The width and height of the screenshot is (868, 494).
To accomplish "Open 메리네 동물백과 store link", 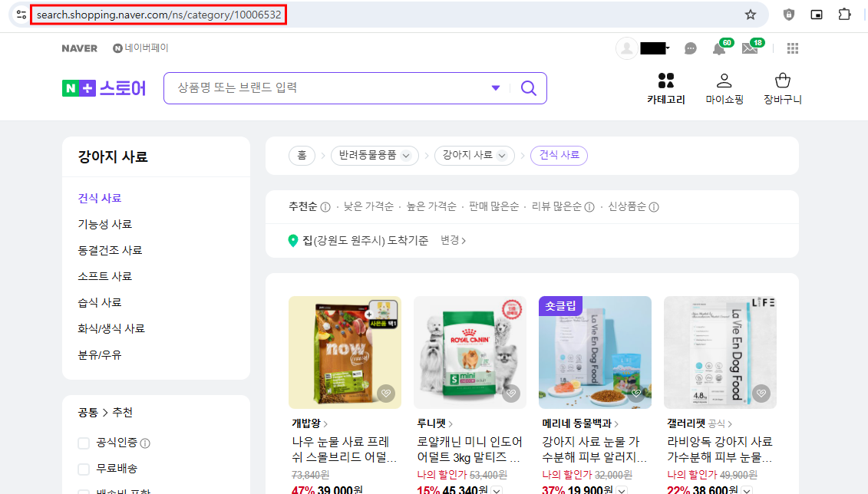I will pyautogui.click(x=580, y=423).
